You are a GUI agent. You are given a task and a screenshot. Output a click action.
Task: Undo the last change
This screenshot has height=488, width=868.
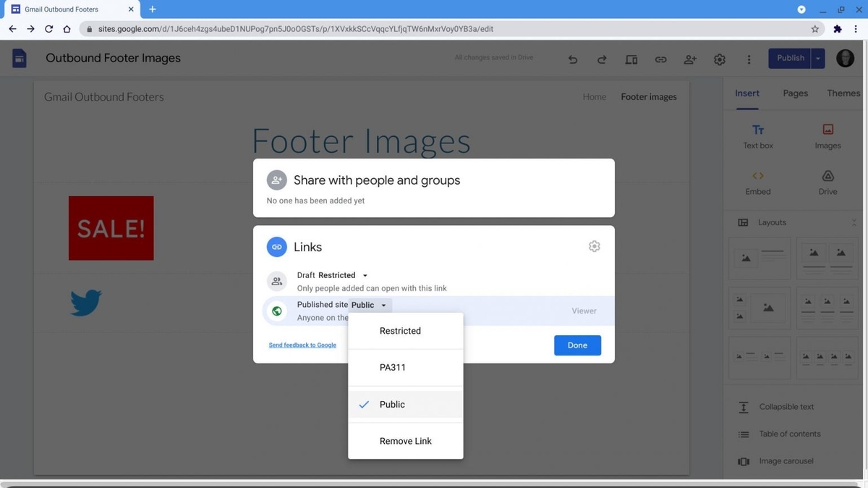coord(572,59)
